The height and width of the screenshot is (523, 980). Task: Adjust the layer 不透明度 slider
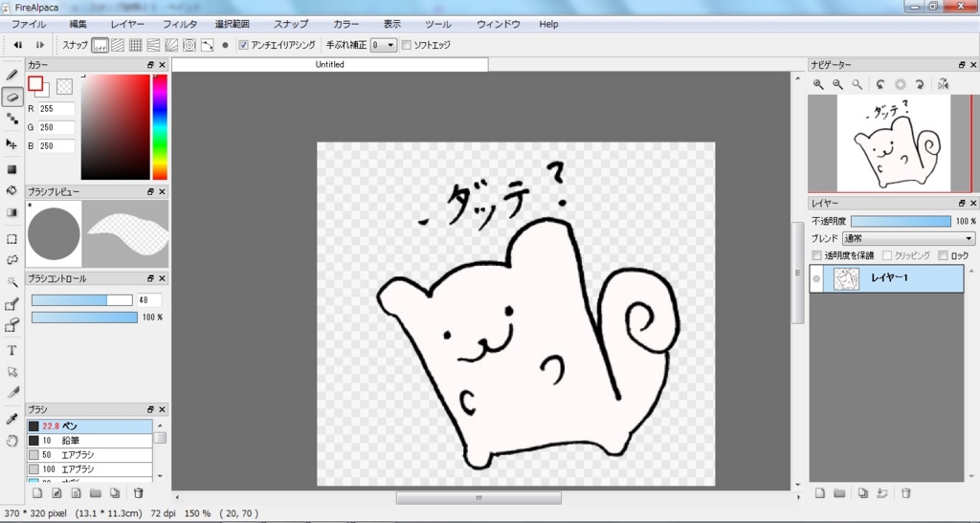tap(901, 221)
